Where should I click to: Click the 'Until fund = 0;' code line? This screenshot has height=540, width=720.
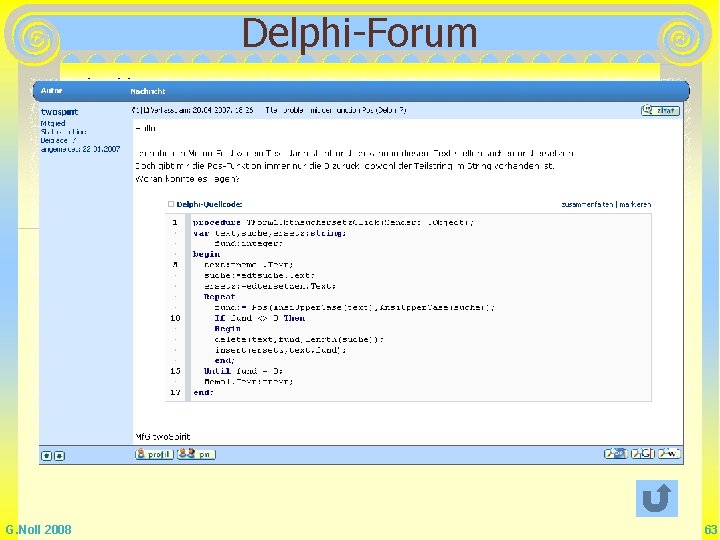click(x=243, y=371)
